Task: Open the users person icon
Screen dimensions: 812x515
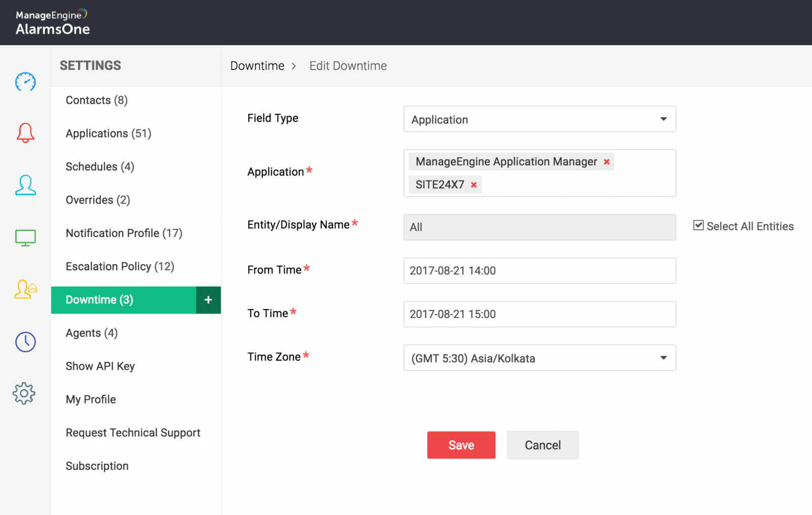Action: (25, 185)
